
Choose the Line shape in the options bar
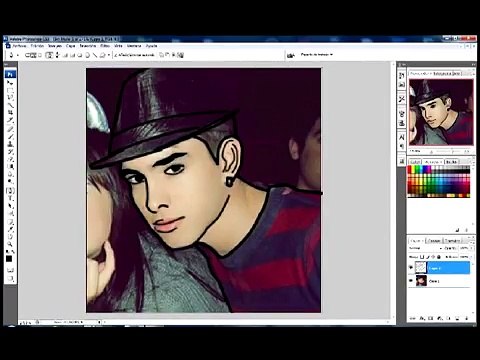[x=95, y=55]
